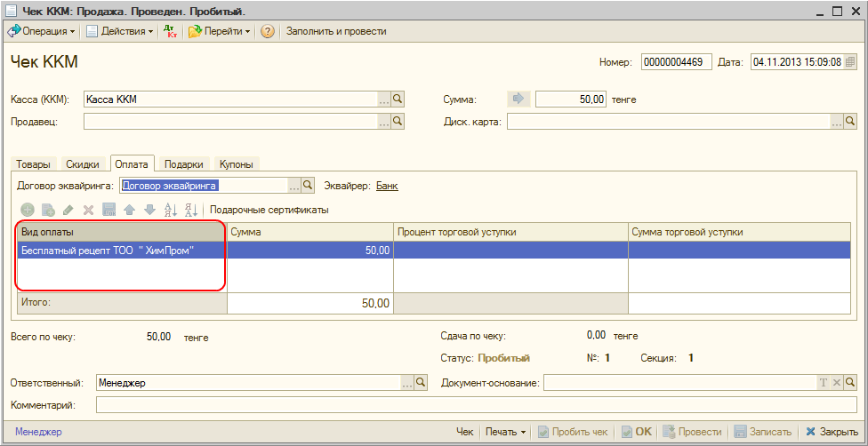Screen dimensions: 868x446
Task: Click the clear X icon in Документ-основание
Action: click(x=837, y=382)
